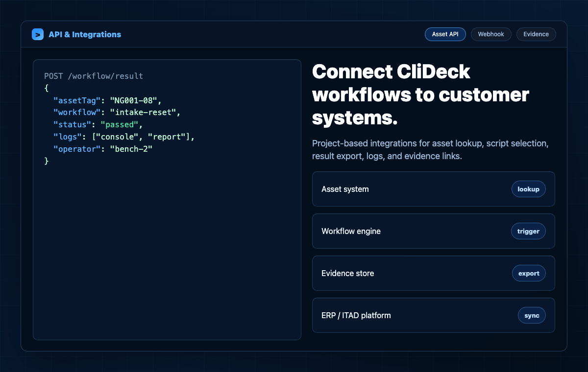Click the lookup badge on Asset system
588x372 pixels.
528,189
